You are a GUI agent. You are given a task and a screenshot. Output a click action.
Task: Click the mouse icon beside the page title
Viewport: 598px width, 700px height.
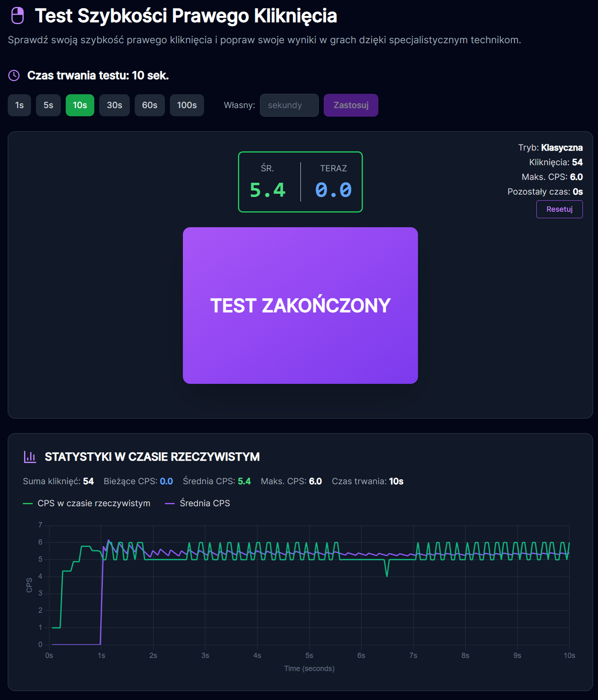click(17, 16)
